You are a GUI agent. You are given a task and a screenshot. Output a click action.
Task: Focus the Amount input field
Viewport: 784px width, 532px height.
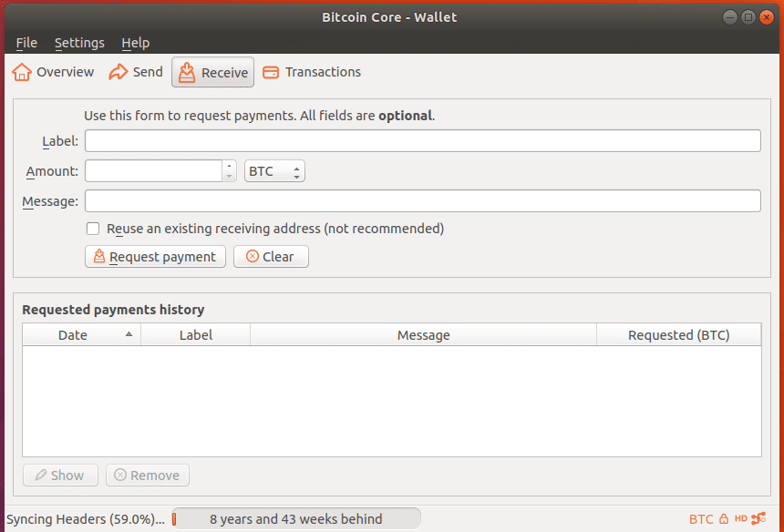point(153,171)
